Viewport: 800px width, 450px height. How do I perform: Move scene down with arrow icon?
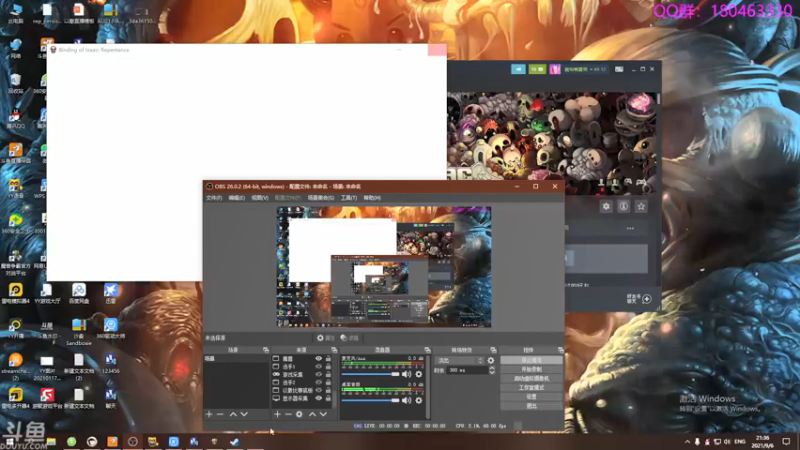pyautogui.click(x=244, y=414)
